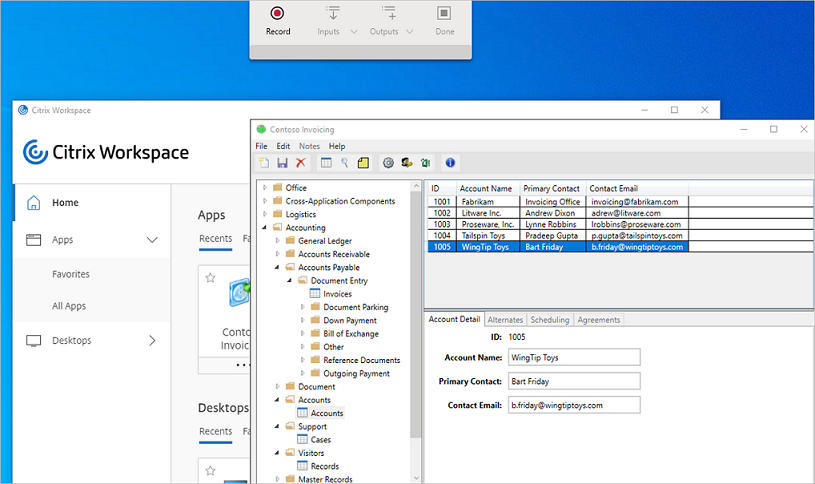
Task: Click the yellow sticky note toolbar icon
Action: tap(363, 163)
